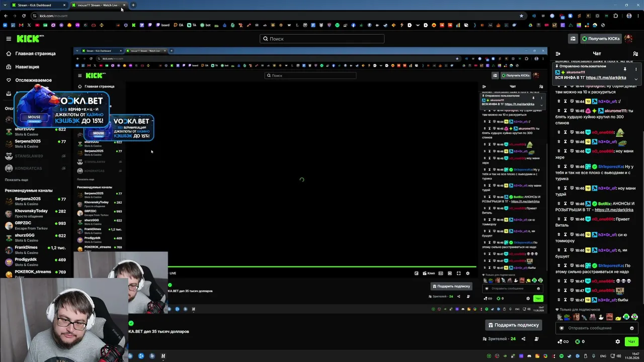Click the green "Чат" send button

click(631, 342)
